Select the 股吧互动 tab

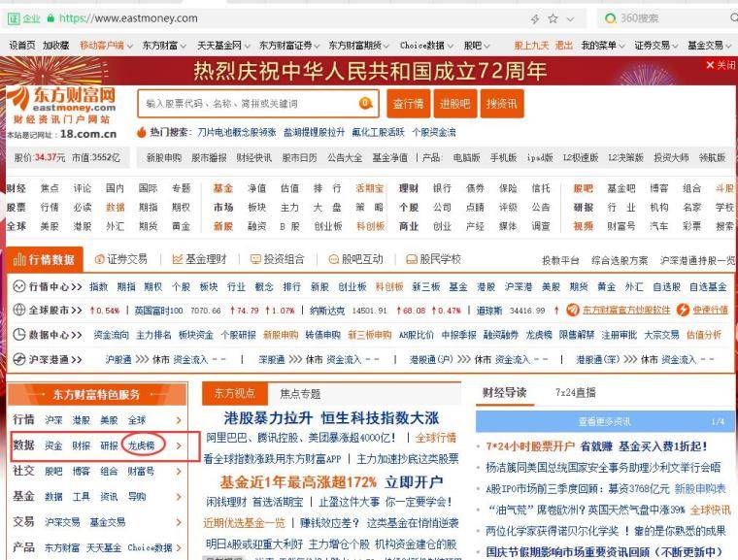(x=355, y=259)
